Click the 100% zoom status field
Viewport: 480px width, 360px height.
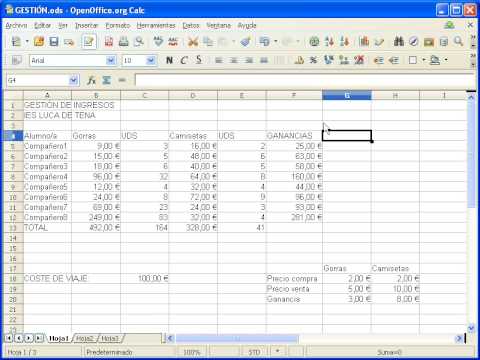coord(192,352)
